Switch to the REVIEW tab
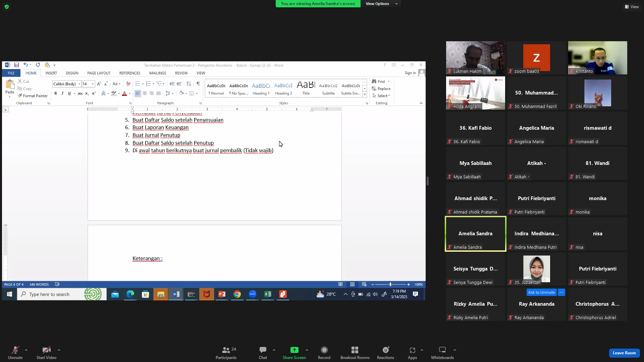The image size is (644, 362). 181,73
